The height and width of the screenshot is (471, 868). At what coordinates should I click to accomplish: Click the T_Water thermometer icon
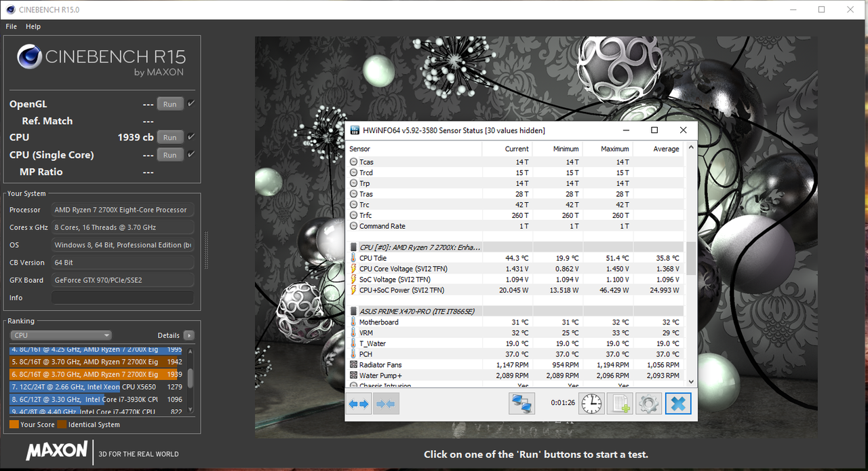click(x=353, y=343)
